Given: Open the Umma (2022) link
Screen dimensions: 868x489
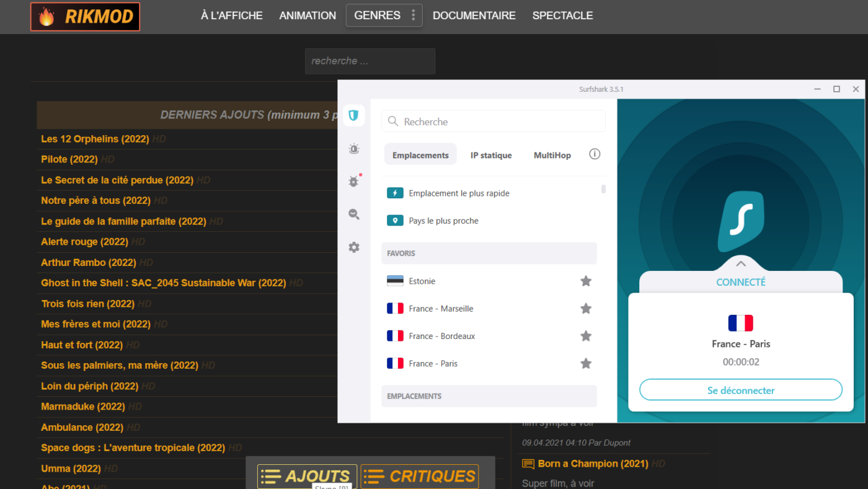Looking at the screenshot, I should click(71, 469).
